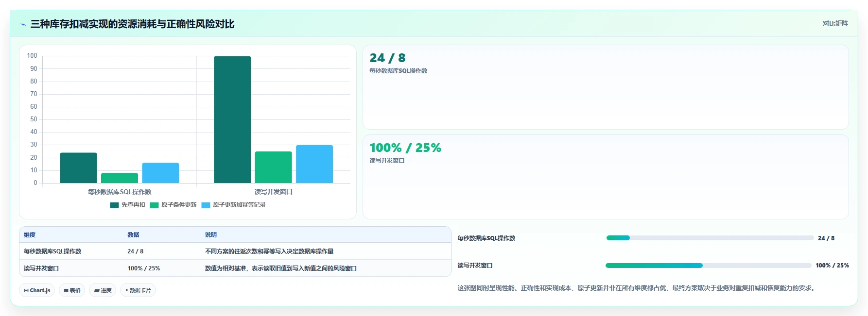Click the 读写并发窗口 x-axis label on the chart
868x316 pixels.
(x=274, y=192)
